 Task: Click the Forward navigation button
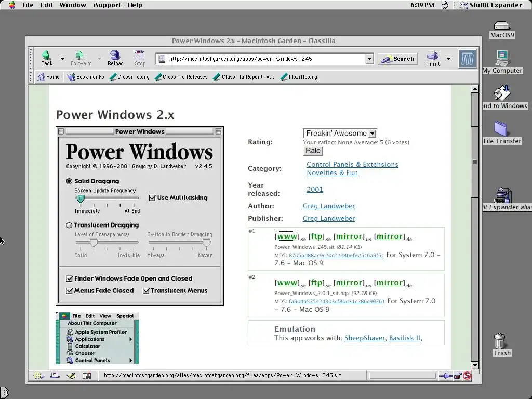[81, 58]
